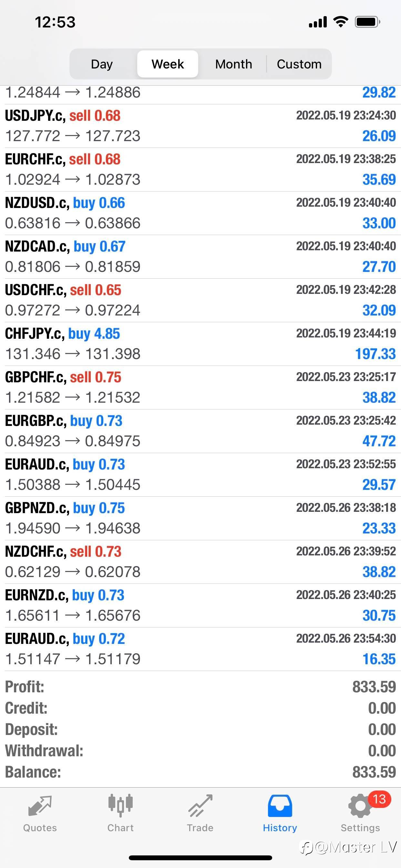401x868 pixels.
Task: Tap the EURNZD.c buy 0.73 entry
Action: [x=200, y=605]
